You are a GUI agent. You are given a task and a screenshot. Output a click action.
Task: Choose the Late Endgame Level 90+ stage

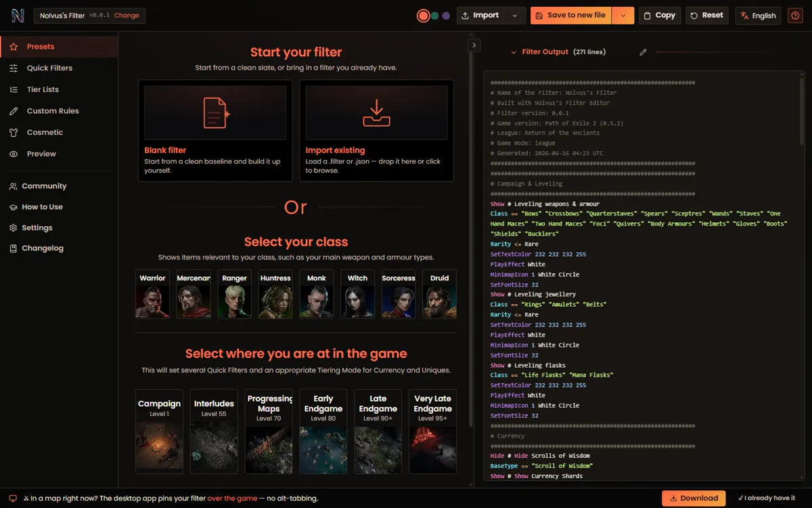pyautogui.click(x=378, y=431)
